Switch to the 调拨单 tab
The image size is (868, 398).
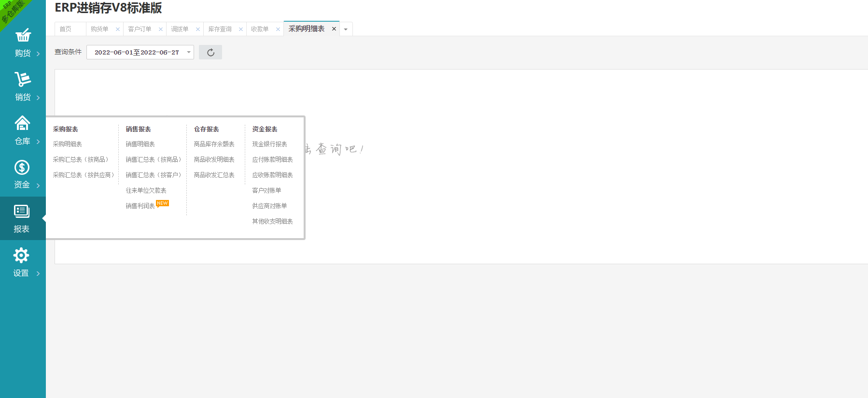[x=180, y=29]
